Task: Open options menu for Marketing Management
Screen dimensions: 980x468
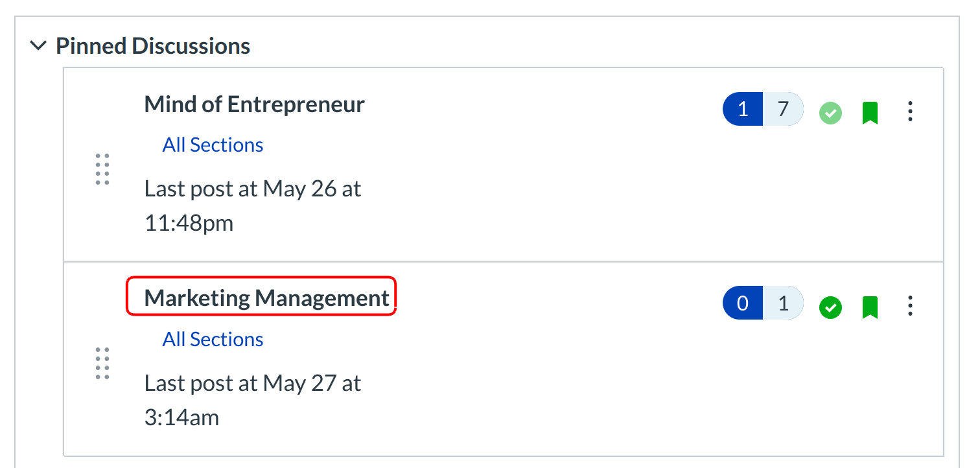Action: click(x=910, y=306)
